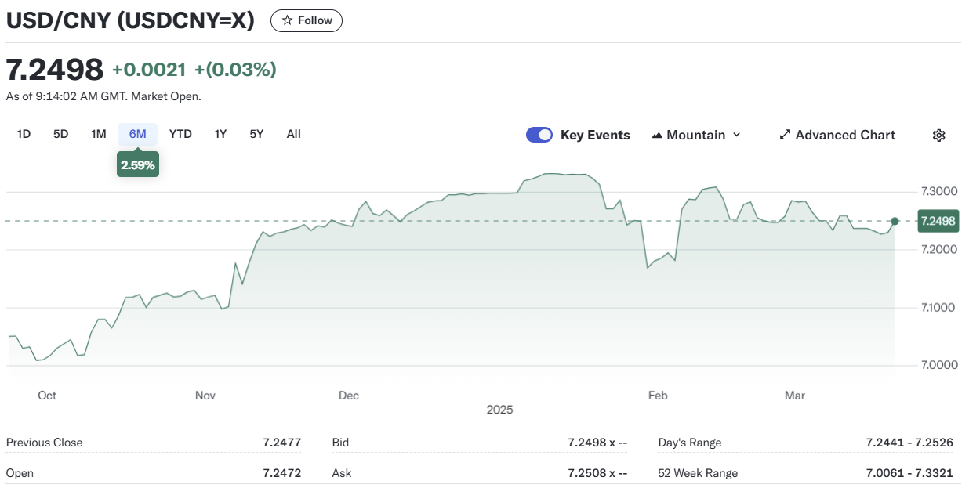View the All time range
This screenshot has width=980, height=488.
tap(293, 134)
